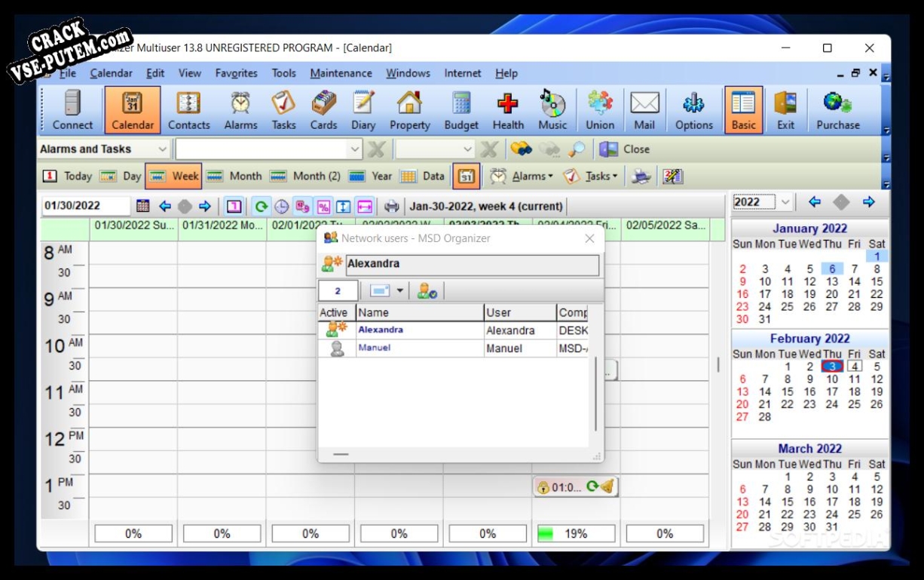Viewport: 924px width, 580px height.
Task: Open the year 2022 dropdown
Action: click(x=785, y=202)
